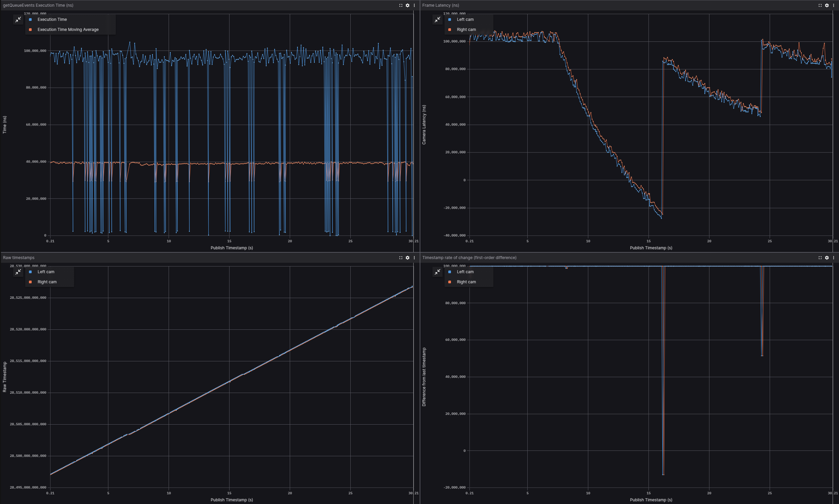Toggle Execution Time Moving Average series visibility
The image size is (839, 504).
pyautogui.click(x=68, y=30)
